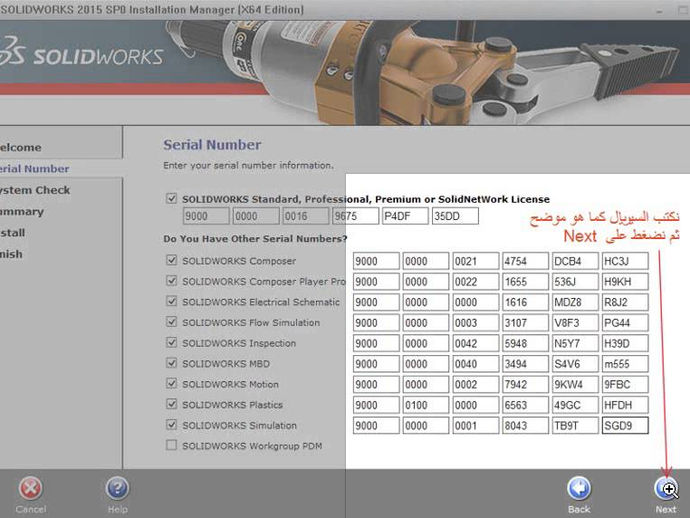Uncheck SOLIDWORKS Composer Player Pro checkbox
Viewport: 690px width, 518px height.
coord(172,281)
